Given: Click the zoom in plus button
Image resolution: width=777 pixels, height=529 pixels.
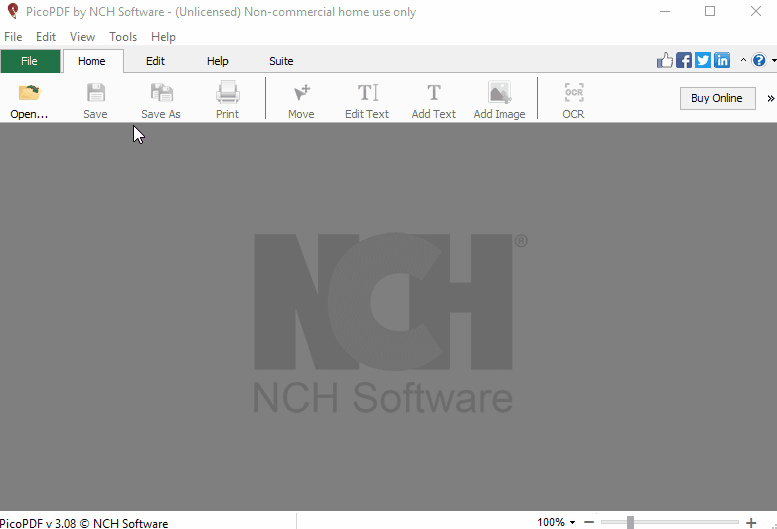Looking at the screenshot, I should (x=751, y=522).
